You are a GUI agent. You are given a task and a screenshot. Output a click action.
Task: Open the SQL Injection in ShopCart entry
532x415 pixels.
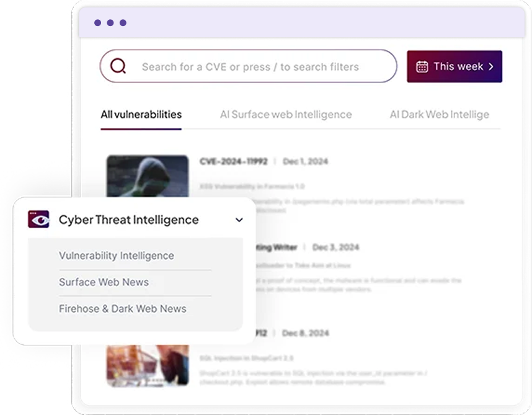click(x=247, y=359)
